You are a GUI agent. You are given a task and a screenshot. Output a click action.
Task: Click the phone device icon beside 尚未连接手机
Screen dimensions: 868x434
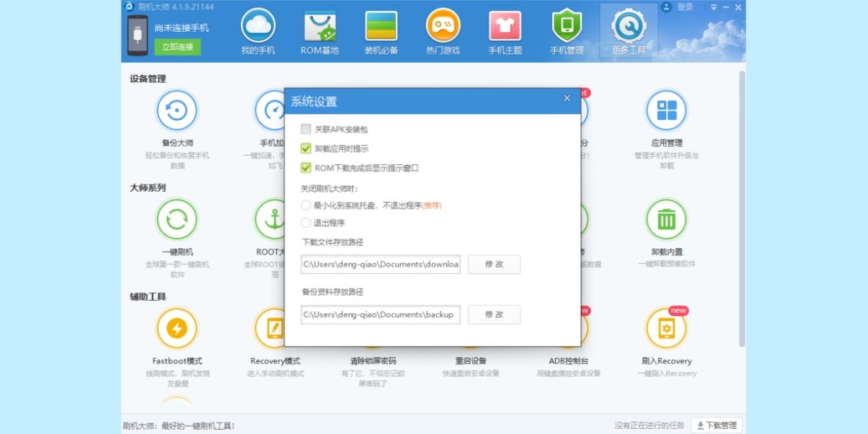point(137,35)
